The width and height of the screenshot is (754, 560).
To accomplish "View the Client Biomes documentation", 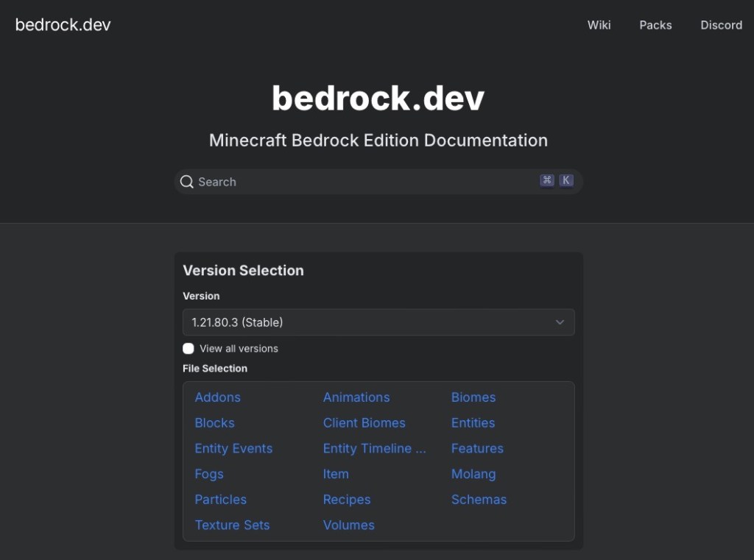I will (x=364, y=423).
